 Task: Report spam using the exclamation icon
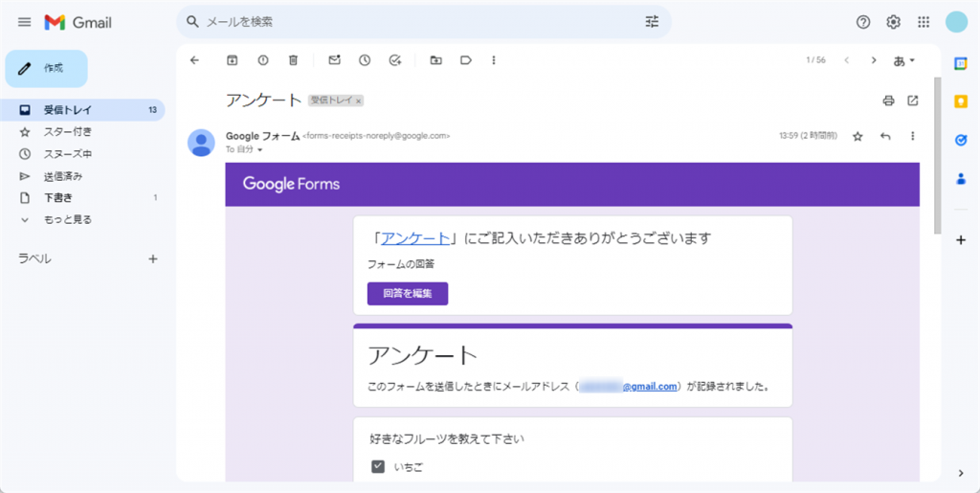[x=263, y=60]
